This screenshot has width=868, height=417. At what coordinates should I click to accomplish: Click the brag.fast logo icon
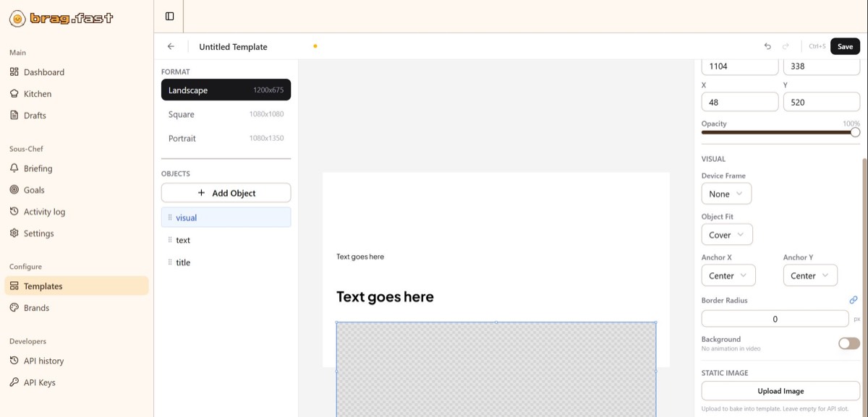(17, 19)
